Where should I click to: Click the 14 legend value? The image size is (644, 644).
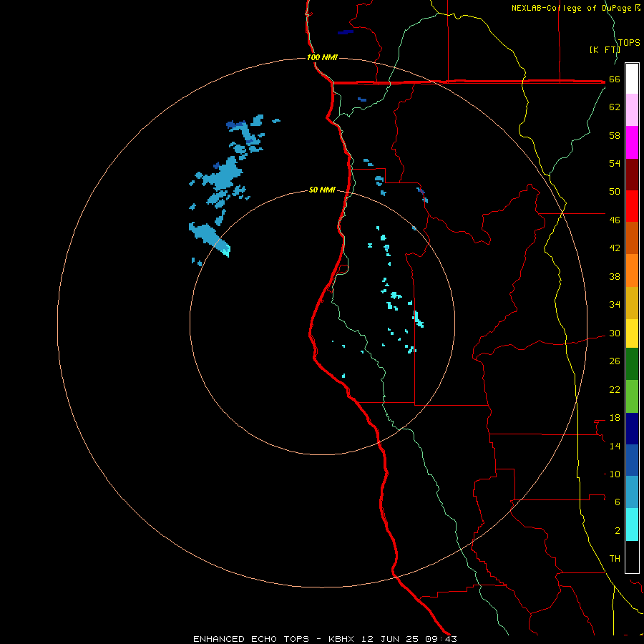pos(615,446)
